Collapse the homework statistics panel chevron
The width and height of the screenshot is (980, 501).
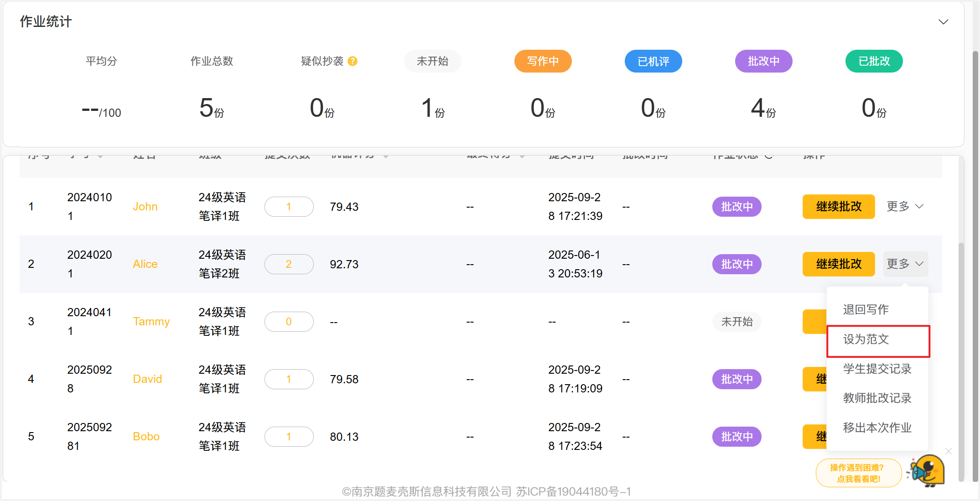click(x=943, y=22)
